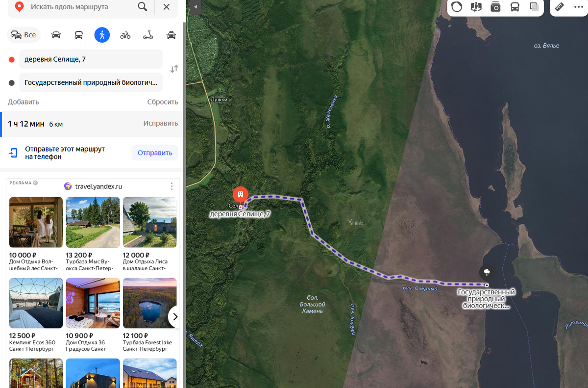Activate the ruler distance measuring tool
This screenshot has height=388, width=588.
click(x=559, y=7)
